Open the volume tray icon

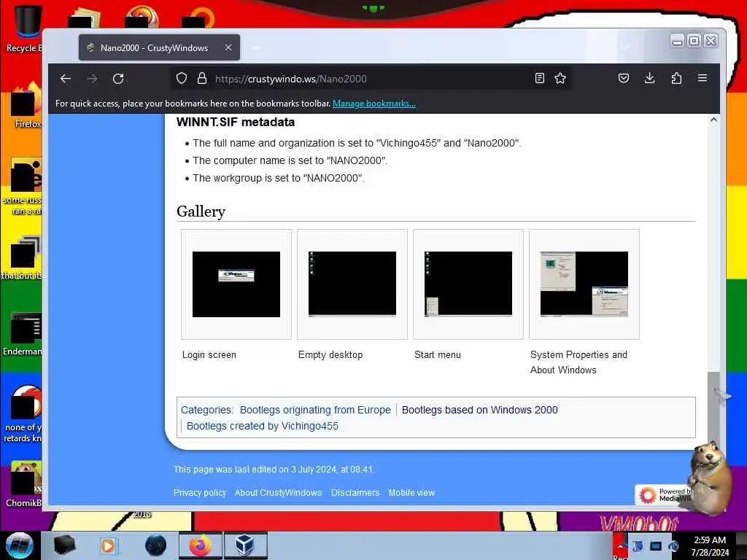tap(673, 545)
